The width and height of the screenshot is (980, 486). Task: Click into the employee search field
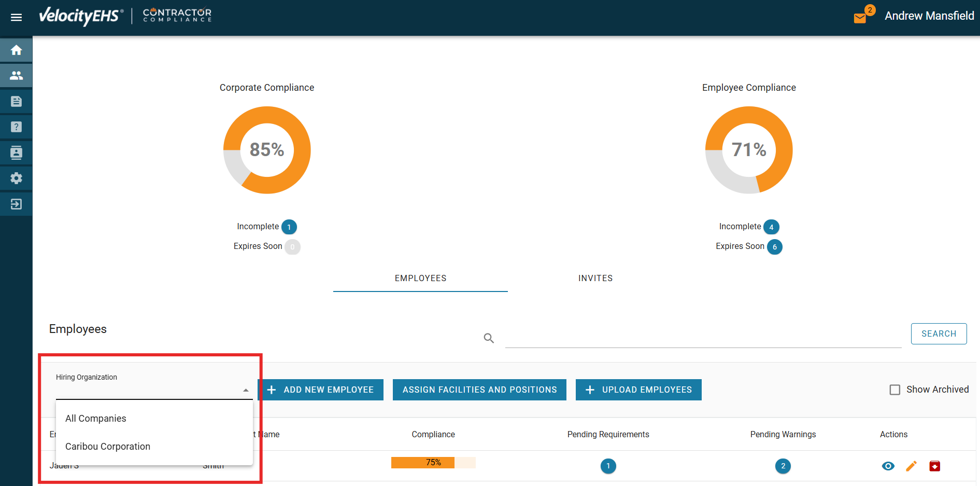pos(702,338)
